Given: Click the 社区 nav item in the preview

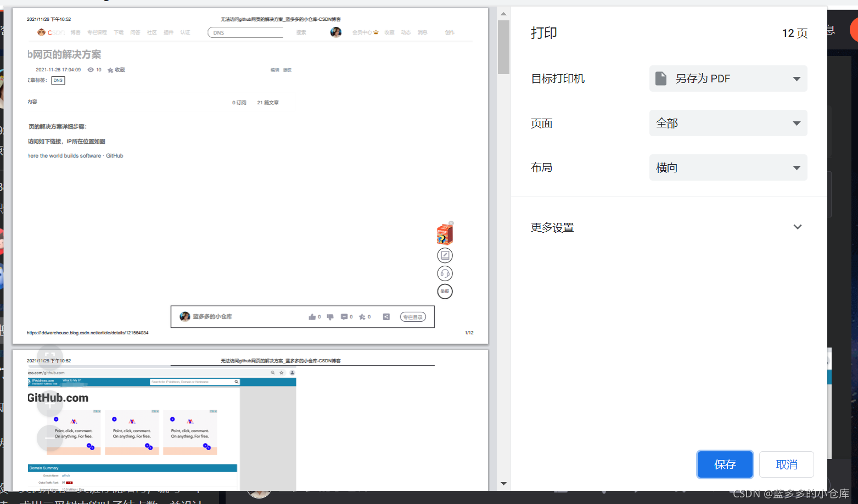Looking at the screenshot, I should click(x=152, y=32).
